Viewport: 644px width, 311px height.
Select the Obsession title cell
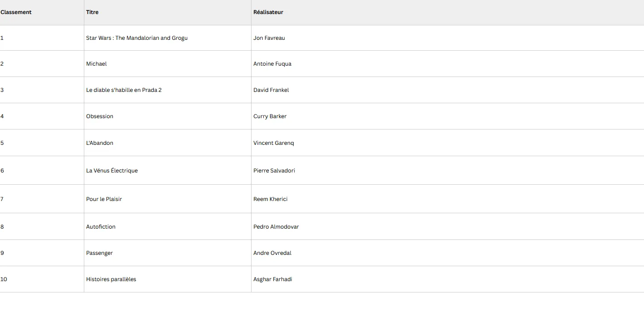tap(168, 116)
